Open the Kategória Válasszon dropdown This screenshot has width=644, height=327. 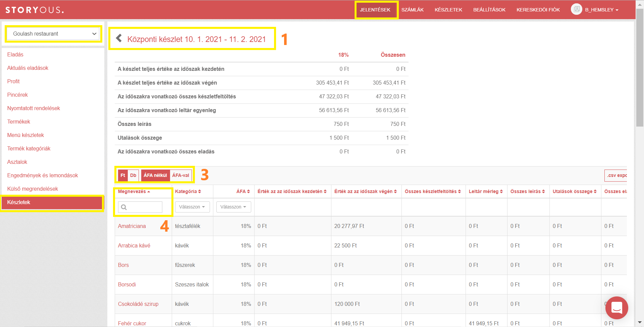[x=192, y=207]
